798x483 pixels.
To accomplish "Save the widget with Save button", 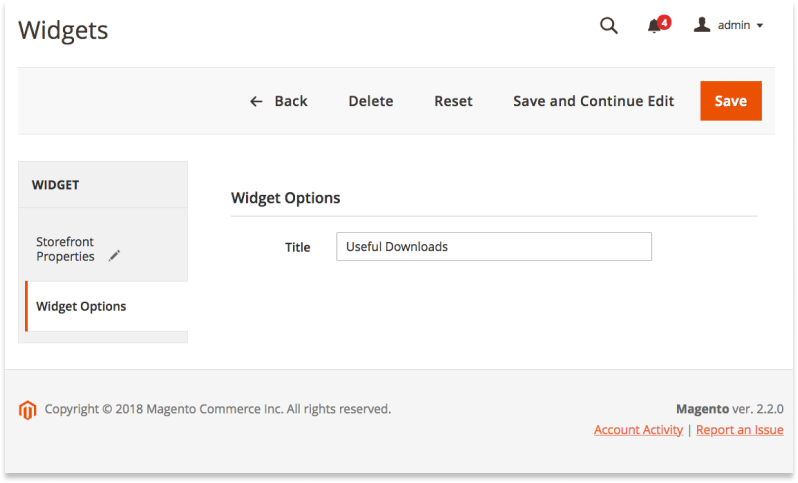I will click(730, 101).
